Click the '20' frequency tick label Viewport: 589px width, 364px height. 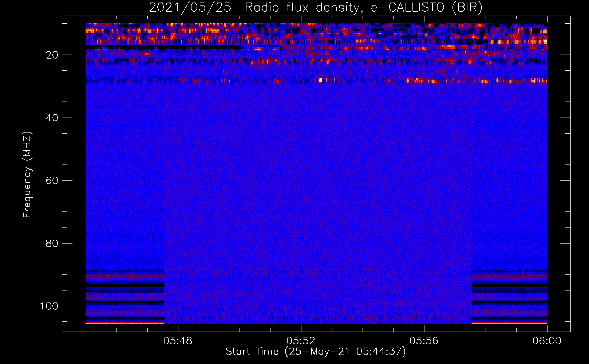point(52,55)
